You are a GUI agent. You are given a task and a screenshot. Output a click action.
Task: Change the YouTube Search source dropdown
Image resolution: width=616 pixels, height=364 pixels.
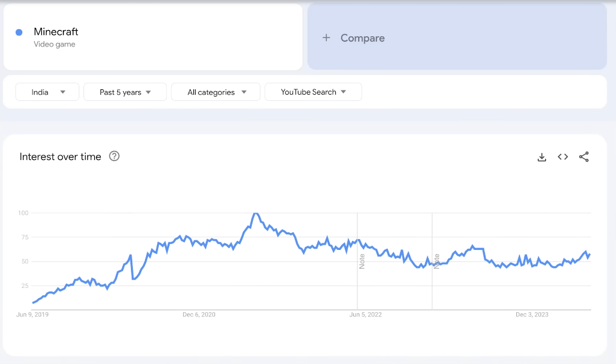tap(313, 92)
